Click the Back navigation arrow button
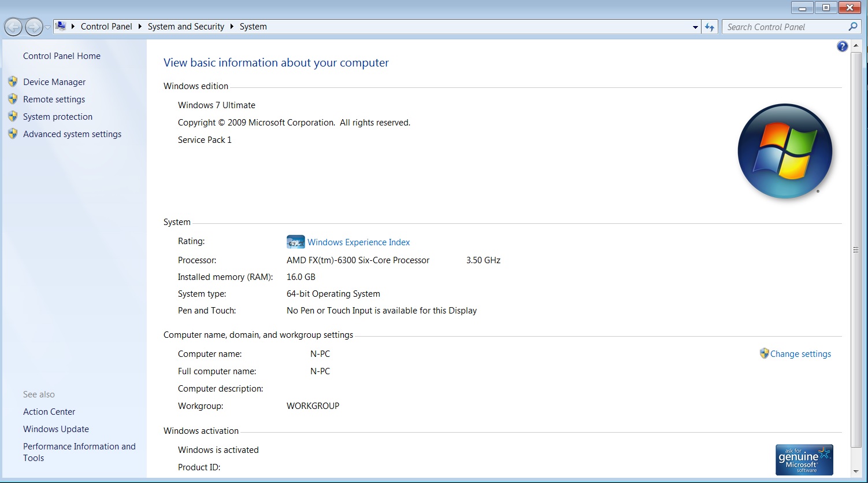 pos(13,27)
